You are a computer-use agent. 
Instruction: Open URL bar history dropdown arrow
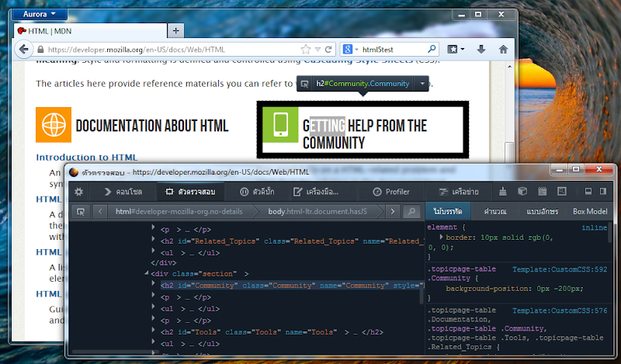(317, 50)
